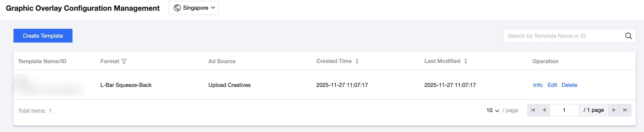The height and width of the screenshot is (132, 644).
Task: Go to previous page arrow
Action: click(x=544, y=110)
